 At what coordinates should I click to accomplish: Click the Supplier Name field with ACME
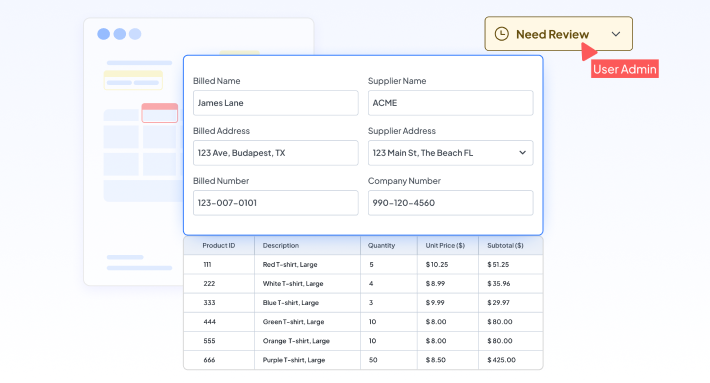451,103
